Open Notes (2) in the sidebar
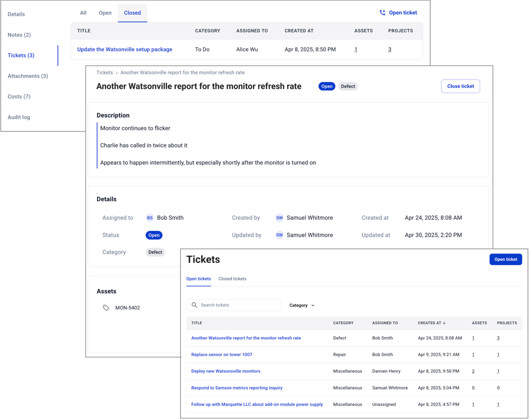529x420 pixels. tap(19, 35)
